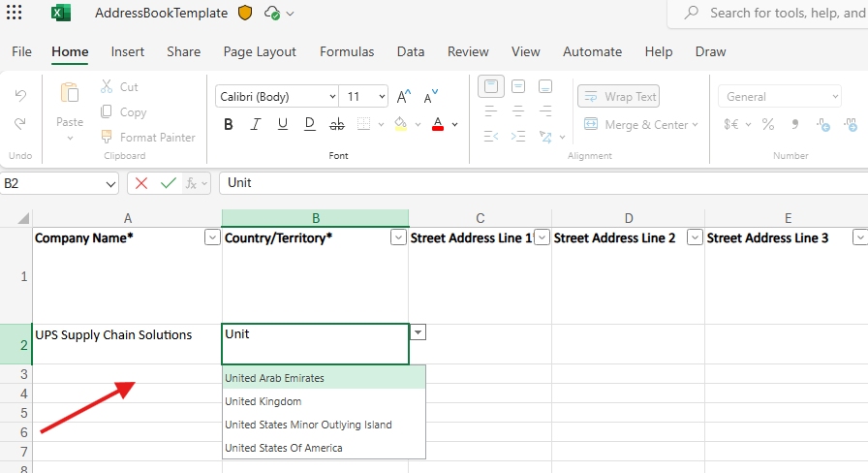Click Decrease Indent icon
Viewport: 868px width, 473px height.
[491, 137]
